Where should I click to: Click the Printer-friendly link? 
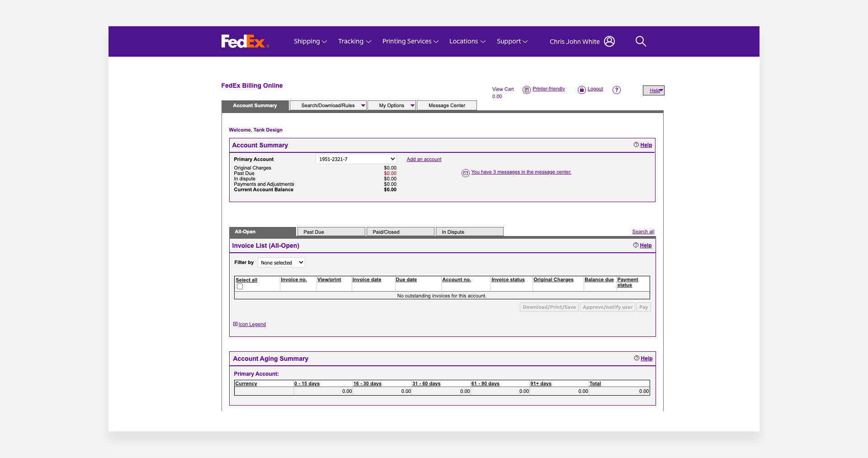coord(549,89)
